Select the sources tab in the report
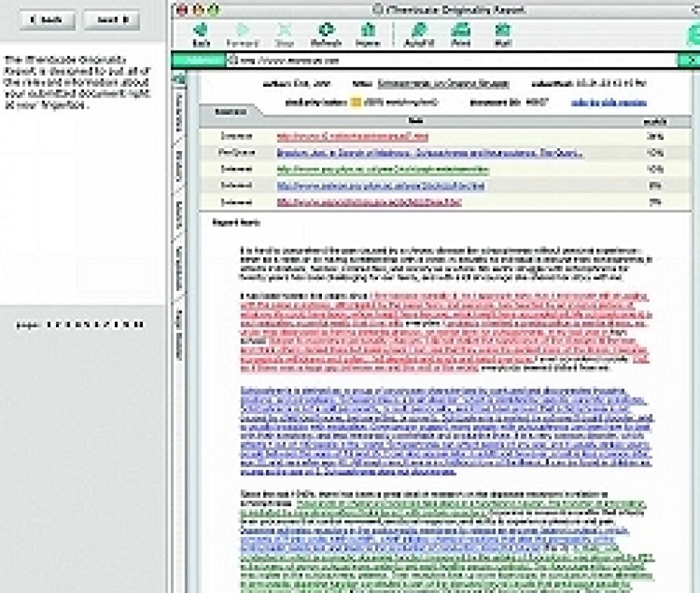Screen dimensions: 700x593 point(230,112)
